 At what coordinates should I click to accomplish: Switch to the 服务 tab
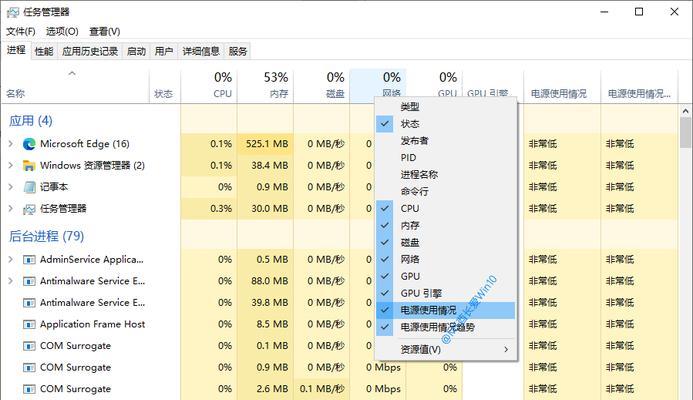click(x=238, y=51)
